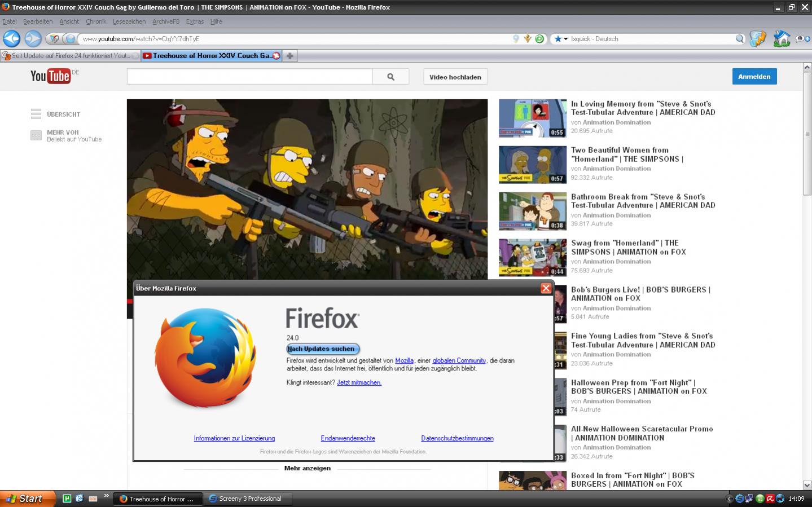
Task: Open the Home page house icon
Action: (x=782, y=38)
